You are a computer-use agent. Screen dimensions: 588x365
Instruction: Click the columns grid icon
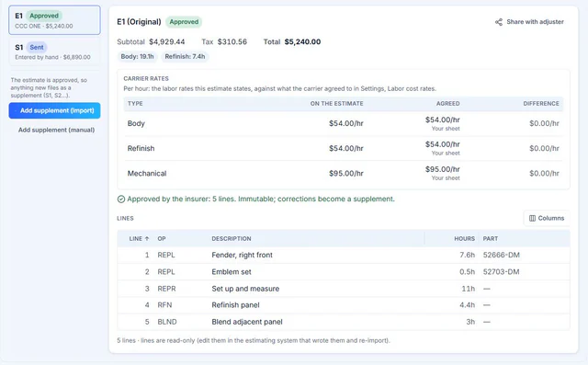click(532, 218)
